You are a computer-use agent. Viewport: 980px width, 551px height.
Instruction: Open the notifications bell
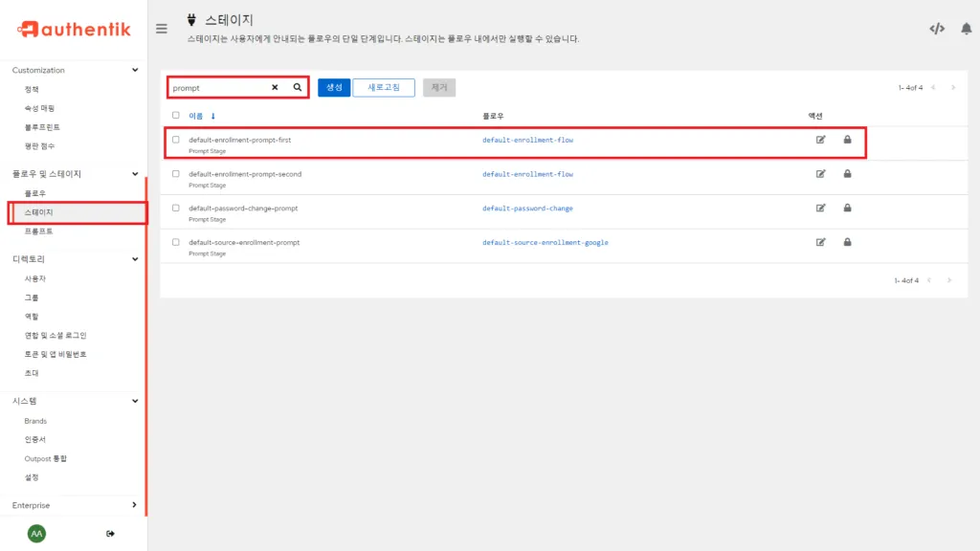click(969, 28)
